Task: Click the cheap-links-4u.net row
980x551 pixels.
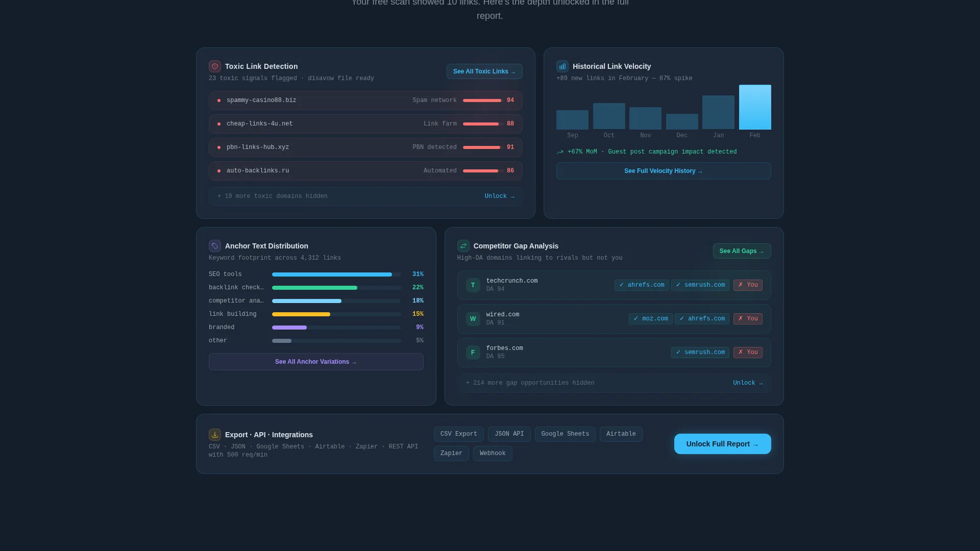Action: tap(365, 124)
